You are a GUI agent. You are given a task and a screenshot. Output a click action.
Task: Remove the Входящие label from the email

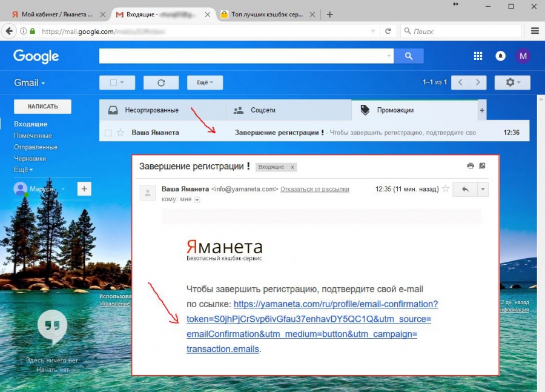(x=292, y=167)
